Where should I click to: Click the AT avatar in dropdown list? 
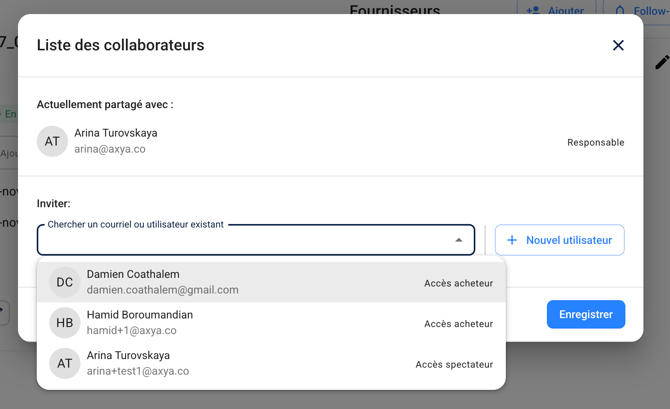click(x=65, y=363)
